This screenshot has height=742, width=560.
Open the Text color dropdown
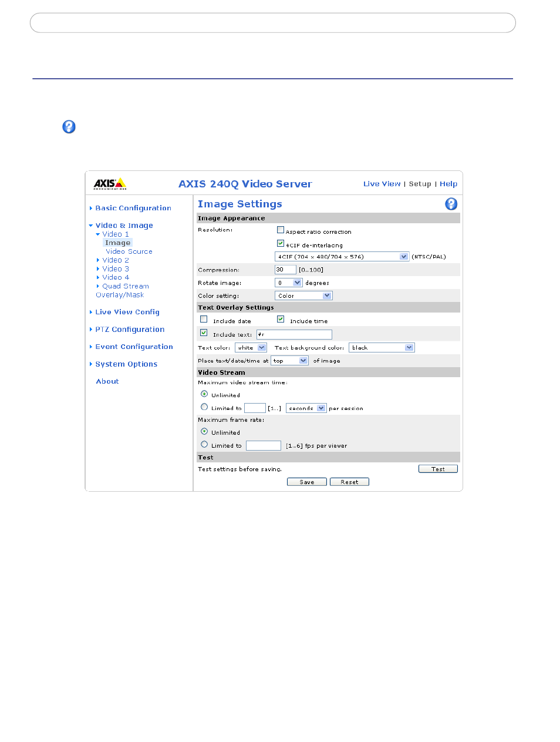tap(251, 348)
